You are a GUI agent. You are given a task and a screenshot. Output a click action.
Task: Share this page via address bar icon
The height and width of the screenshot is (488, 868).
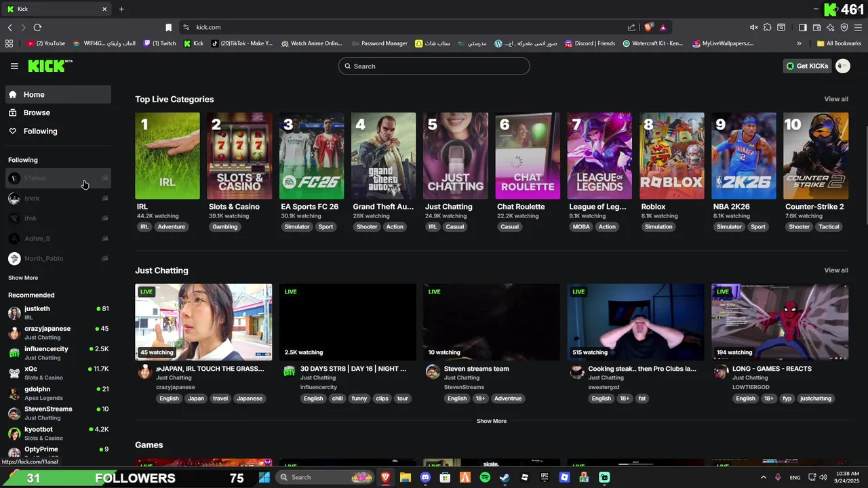[631, 27]
